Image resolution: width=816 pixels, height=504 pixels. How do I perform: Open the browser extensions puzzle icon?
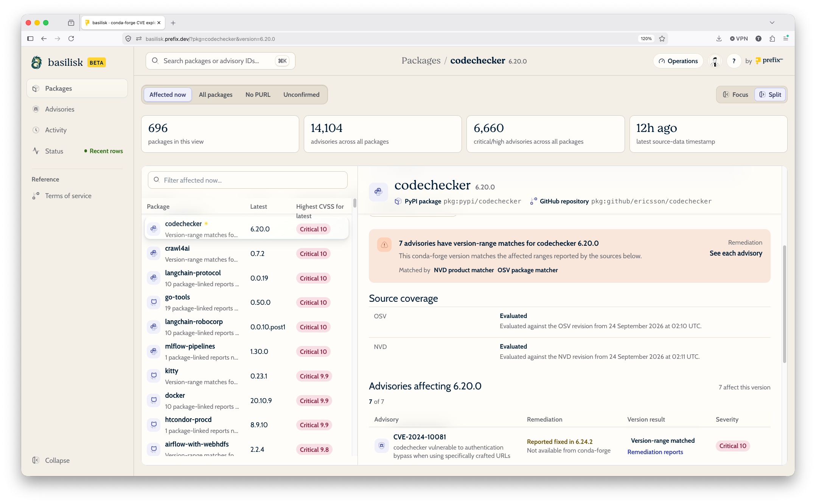coord(772,39)
